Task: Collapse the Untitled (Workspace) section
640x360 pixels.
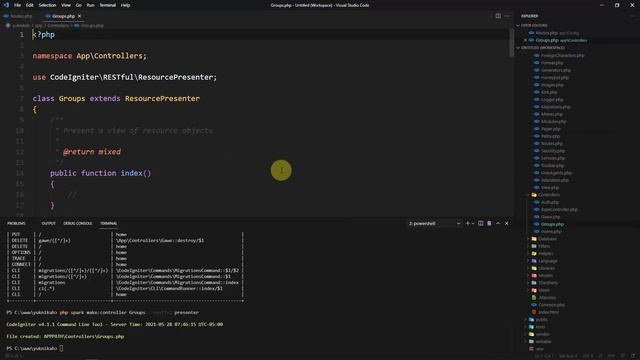Action: 543,48
